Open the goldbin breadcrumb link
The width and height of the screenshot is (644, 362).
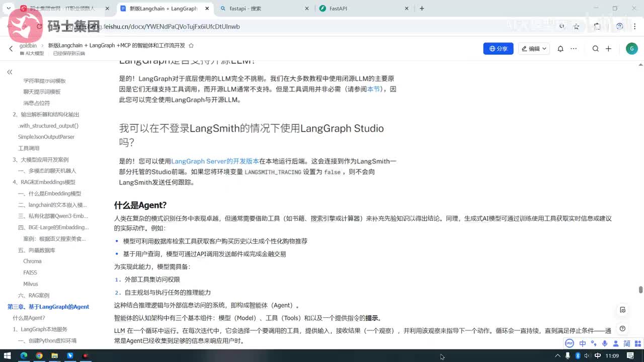click(x=28, y=46)
